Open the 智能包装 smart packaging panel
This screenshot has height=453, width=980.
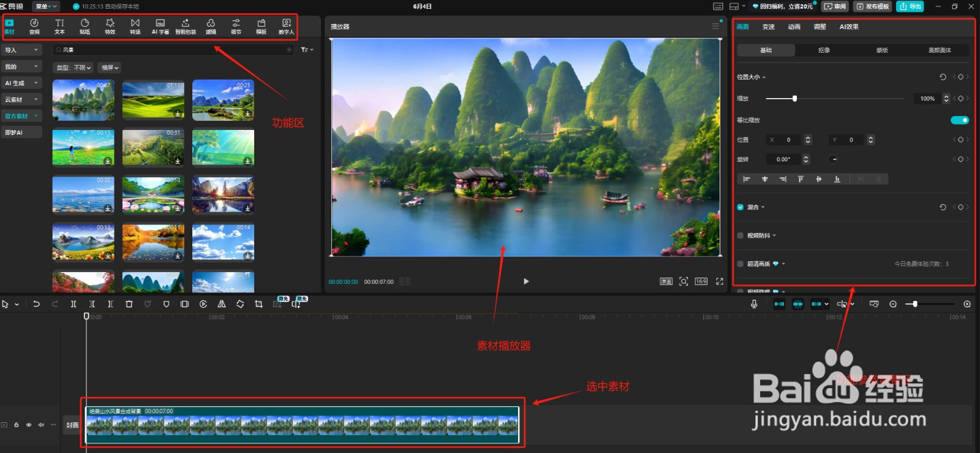(186, 26)
